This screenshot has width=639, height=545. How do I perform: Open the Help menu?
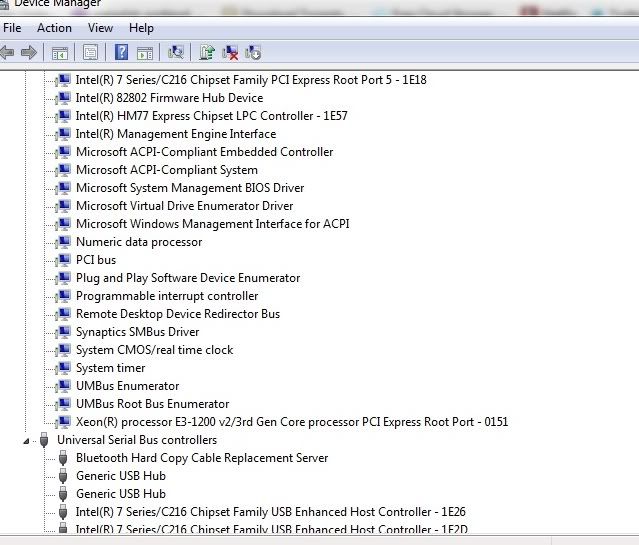141,28
